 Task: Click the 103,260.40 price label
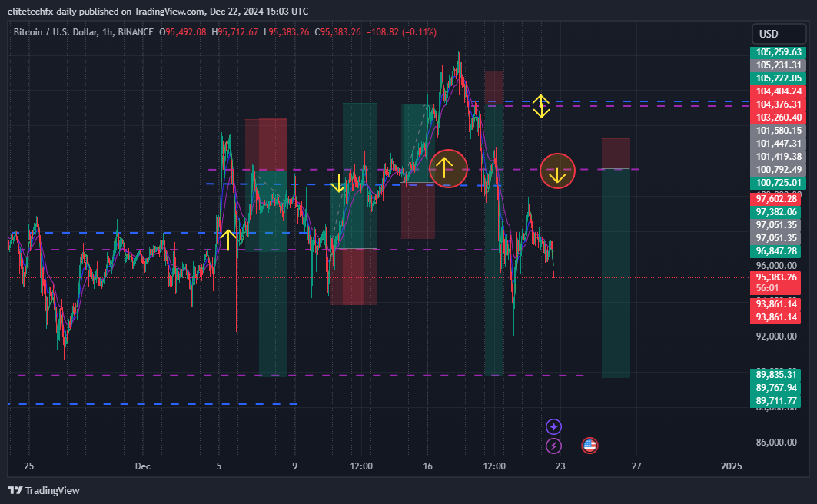tap(778, 117)
